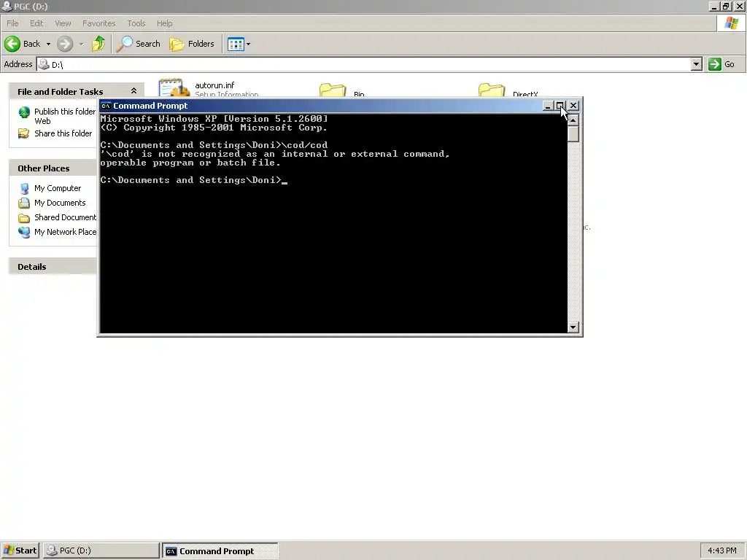Click the 4:43 PM system clock
The width and height of the screenshot is (747, 560).
coord(721,551)
